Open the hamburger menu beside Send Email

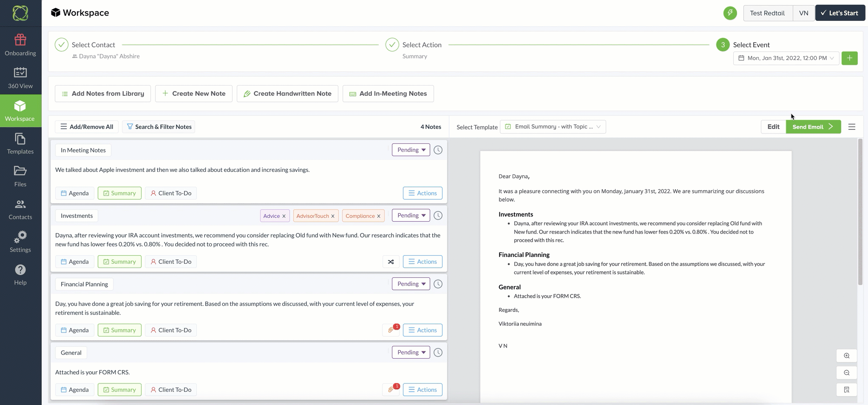click(x=851, y=127)
